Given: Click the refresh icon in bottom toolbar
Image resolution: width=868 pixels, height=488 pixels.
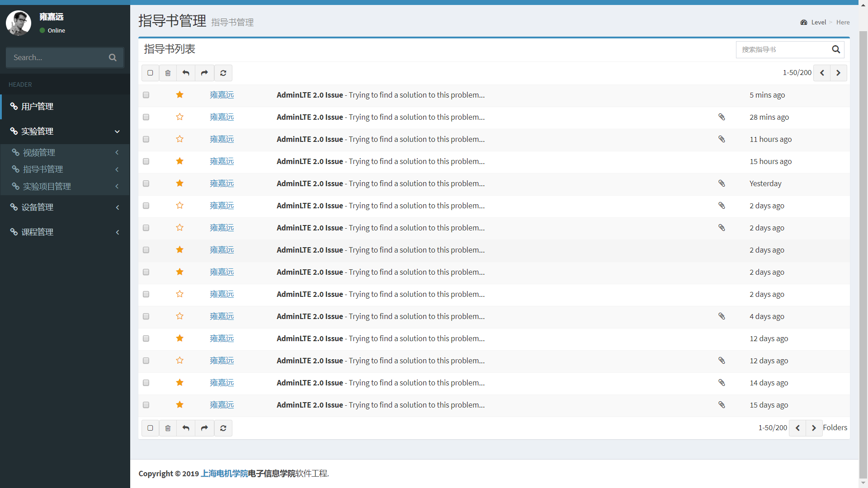Looking at the screenshot, I should coord(223,428).
